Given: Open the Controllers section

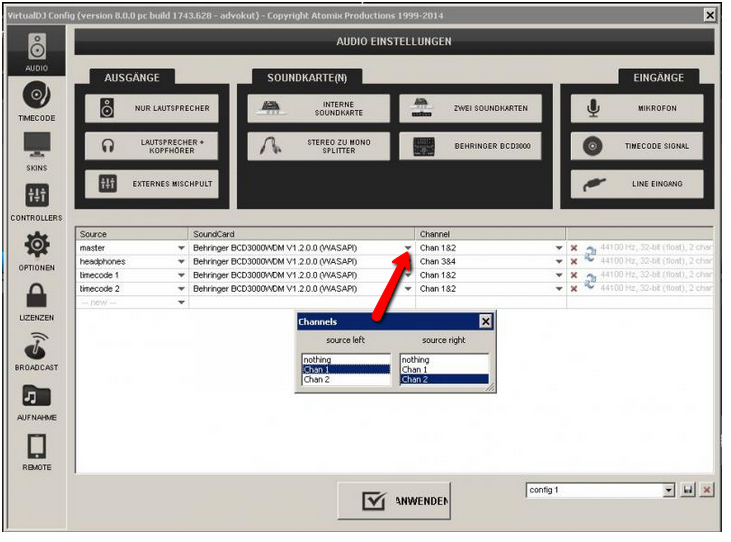Looking at the screenshot, I should (x=36, y=201).
